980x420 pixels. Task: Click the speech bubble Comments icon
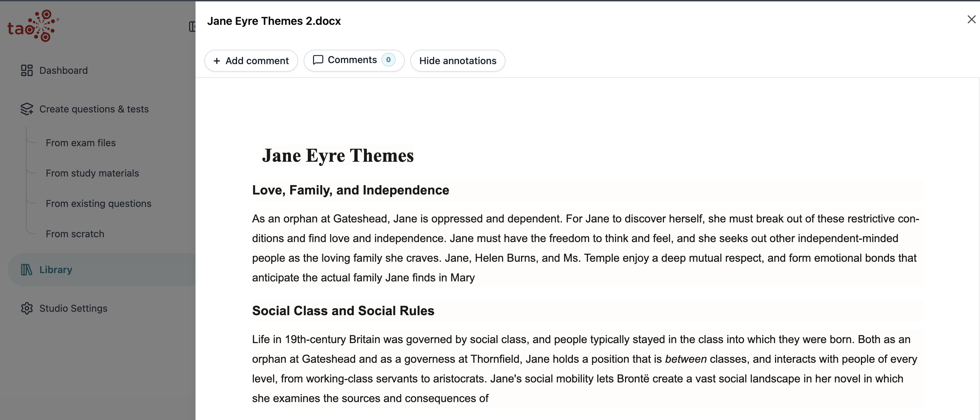pos(318,60)
